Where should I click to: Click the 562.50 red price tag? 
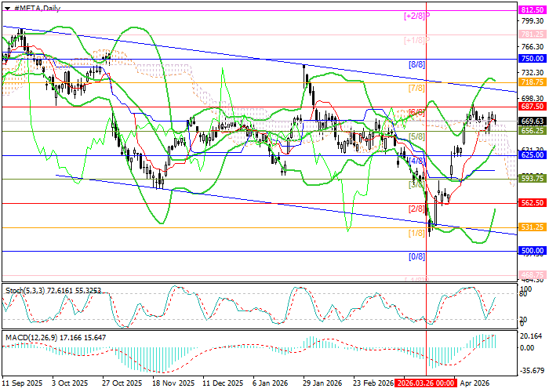533,202
